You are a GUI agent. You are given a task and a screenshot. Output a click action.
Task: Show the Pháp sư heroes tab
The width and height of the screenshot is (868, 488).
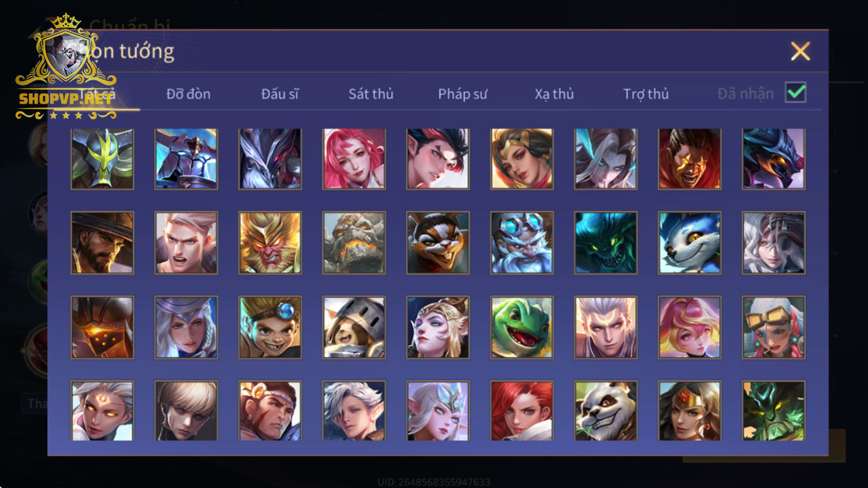tap(463, 94)
